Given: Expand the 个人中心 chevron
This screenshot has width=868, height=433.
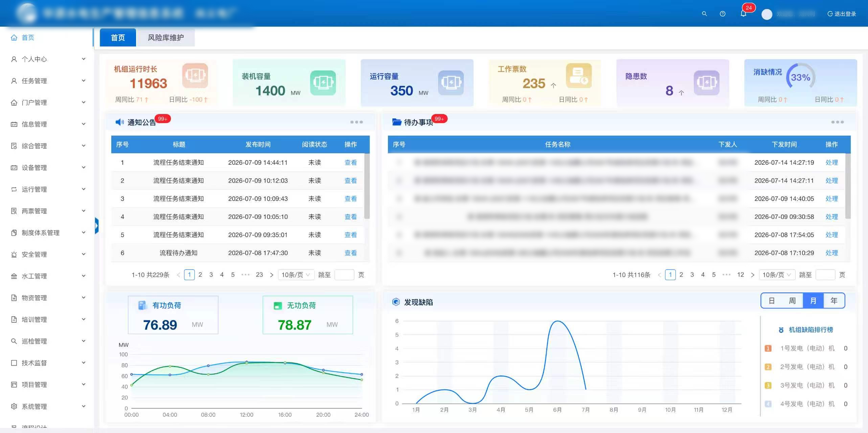Looking at the screenshot, I should [84, 59].
